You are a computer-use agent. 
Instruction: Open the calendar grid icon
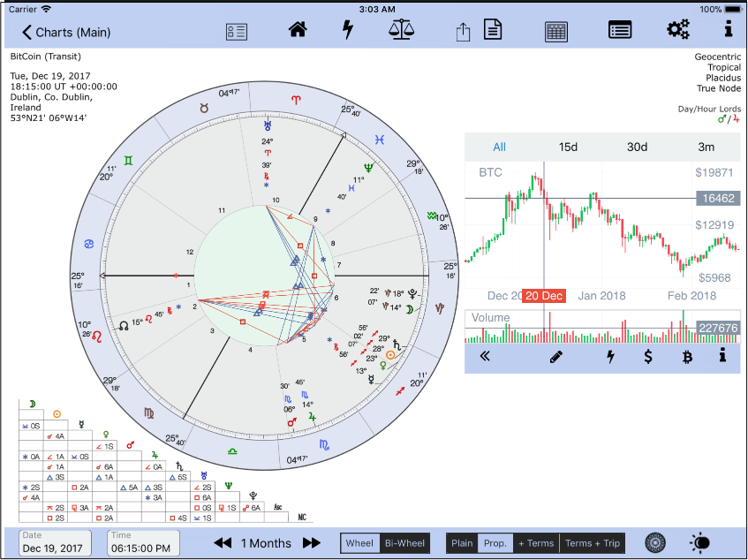(555, 31)
